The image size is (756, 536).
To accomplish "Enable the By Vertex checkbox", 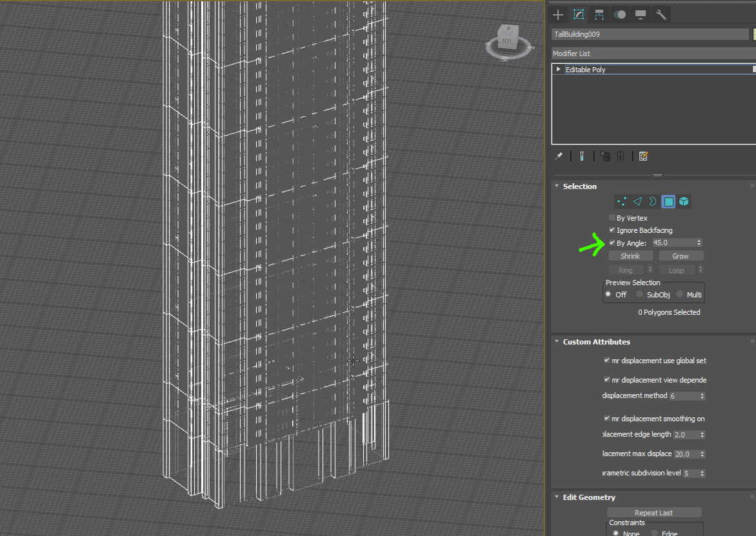I will coord(612,218).
